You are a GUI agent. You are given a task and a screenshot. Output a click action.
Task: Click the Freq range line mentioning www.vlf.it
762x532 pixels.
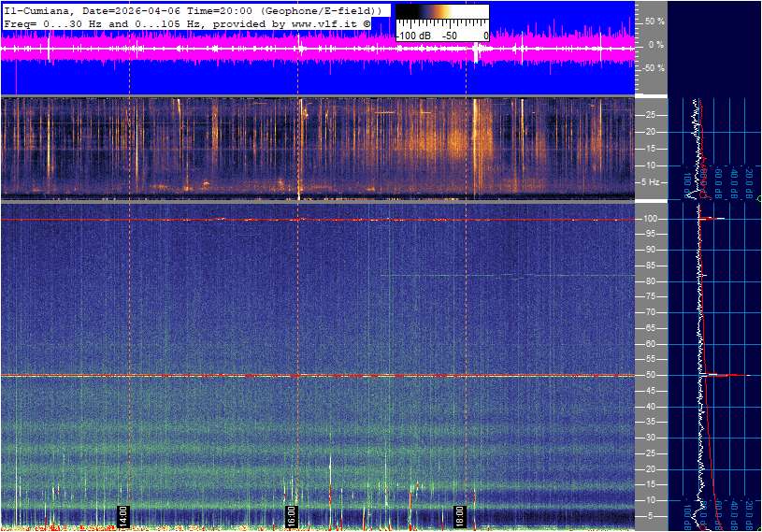[x=187, y=23]
